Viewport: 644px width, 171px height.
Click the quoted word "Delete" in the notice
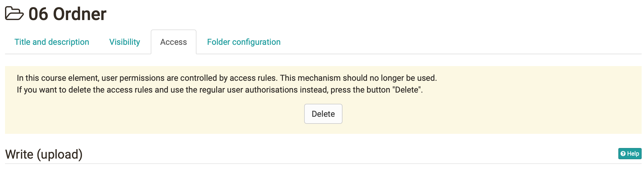pyautogui.click(x=407, y=90)
